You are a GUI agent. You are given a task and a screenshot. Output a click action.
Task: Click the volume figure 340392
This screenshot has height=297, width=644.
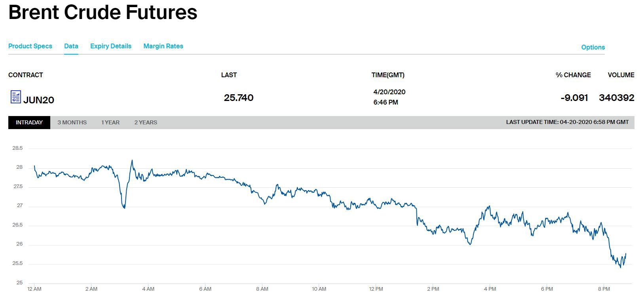(x=616, y=98)
